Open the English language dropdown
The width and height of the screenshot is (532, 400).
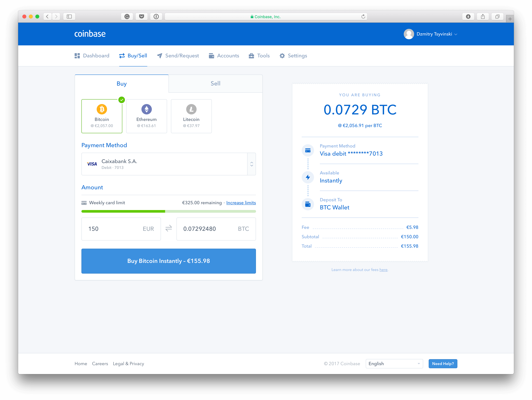coord(394,364)
